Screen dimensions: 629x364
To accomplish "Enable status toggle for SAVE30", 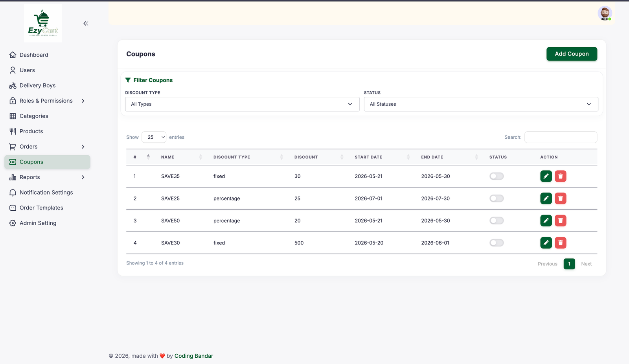I will click(x=497, y=243).
